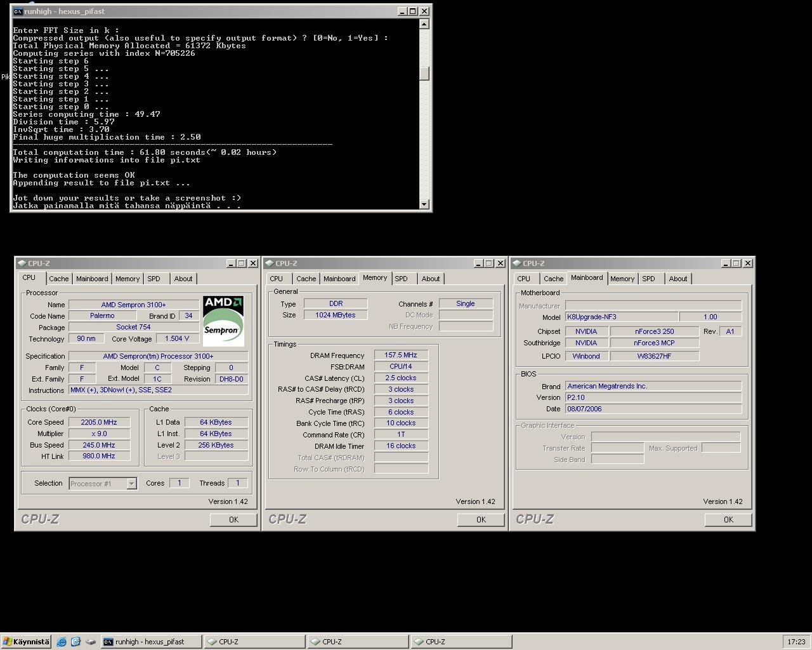The height and width of the screenshot is (650, 812).
Task: Launch Internet Explorer from quick launch
Action: [x=62, y=642]
